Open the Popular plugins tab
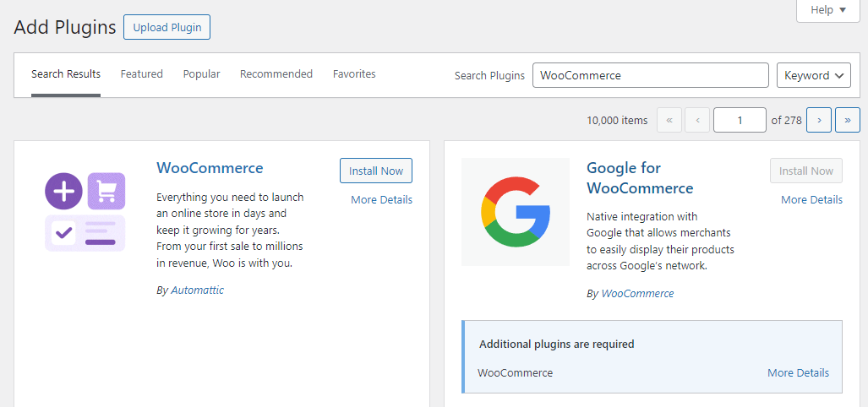Image resolution: width=868 pixels, height=407 pixels. point(201,74)
